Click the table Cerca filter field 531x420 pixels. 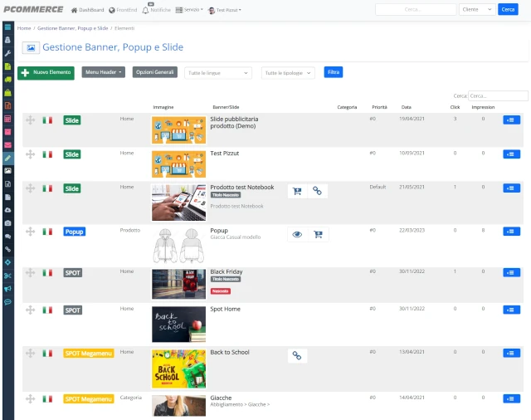tap(498, 95)
